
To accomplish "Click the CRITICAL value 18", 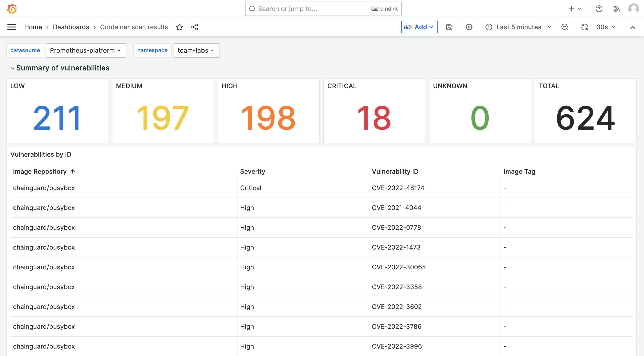I will tap(374, 118).
